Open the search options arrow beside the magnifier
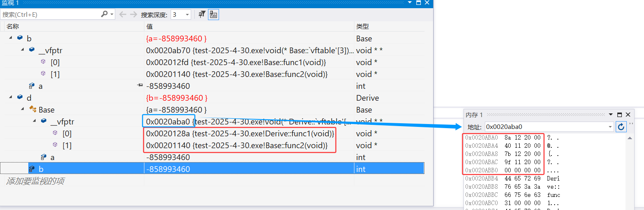 pos(112,14)
